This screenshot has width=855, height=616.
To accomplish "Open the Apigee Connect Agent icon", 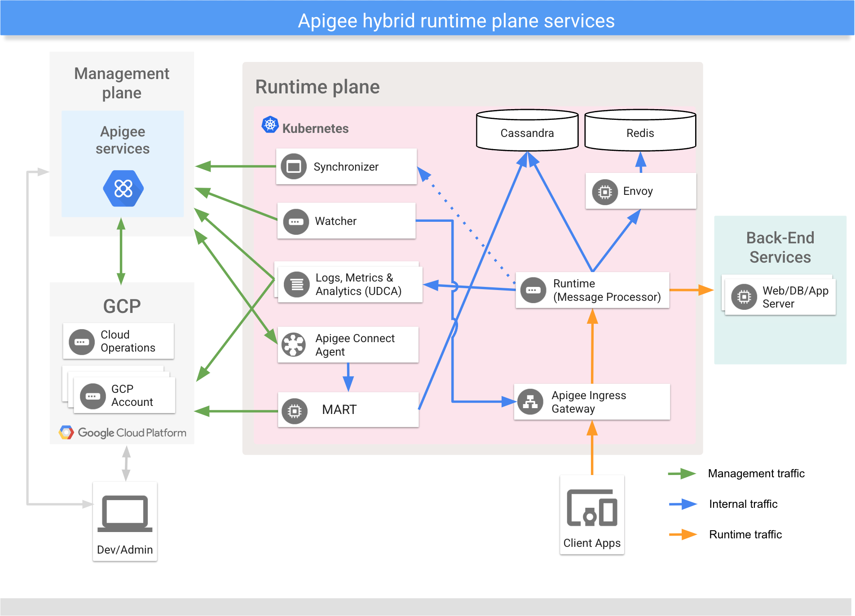I will click(x=294, y=344).
